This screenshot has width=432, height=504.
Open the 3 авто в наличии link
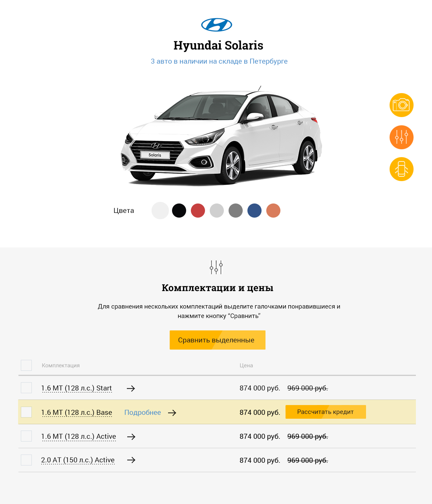tap(219, 61)
